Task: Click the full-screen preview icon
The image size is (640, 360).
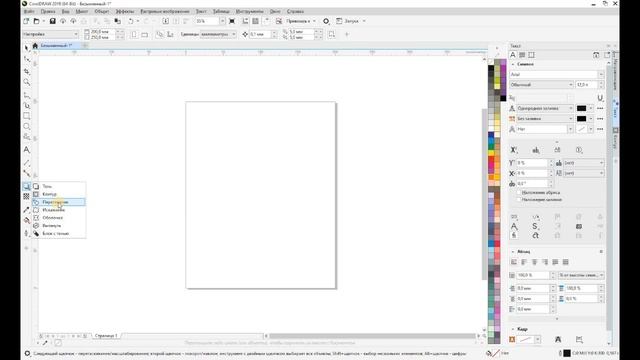Action: point(232,21)
